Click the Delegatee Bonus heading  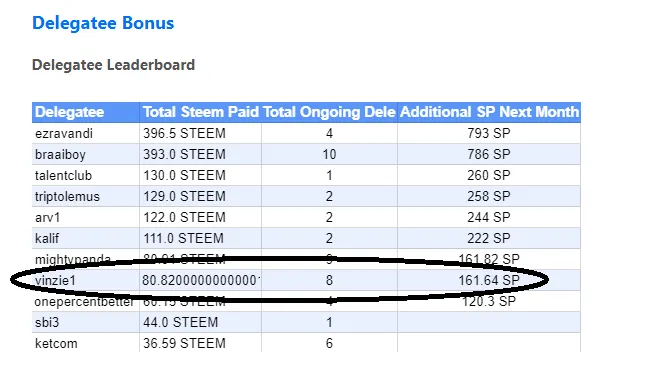[x=103, y=23]
